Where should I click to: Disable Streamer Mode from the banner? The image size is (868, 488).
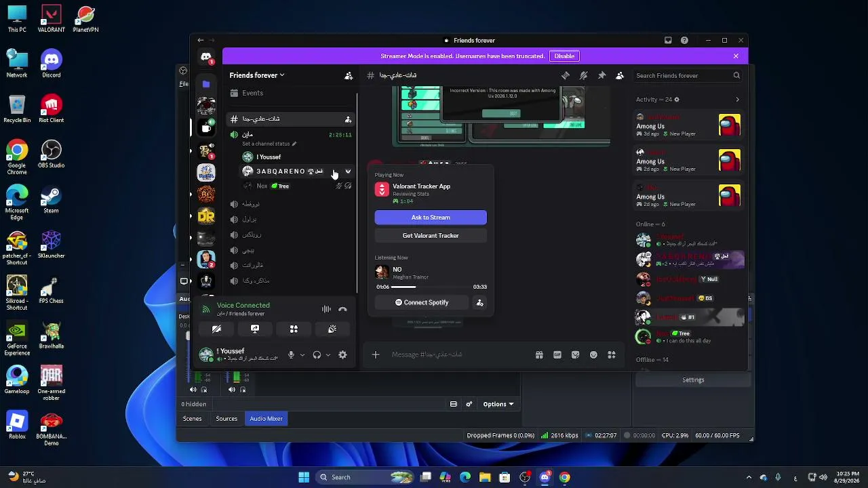pyautogui.click(x=564, y=56)
